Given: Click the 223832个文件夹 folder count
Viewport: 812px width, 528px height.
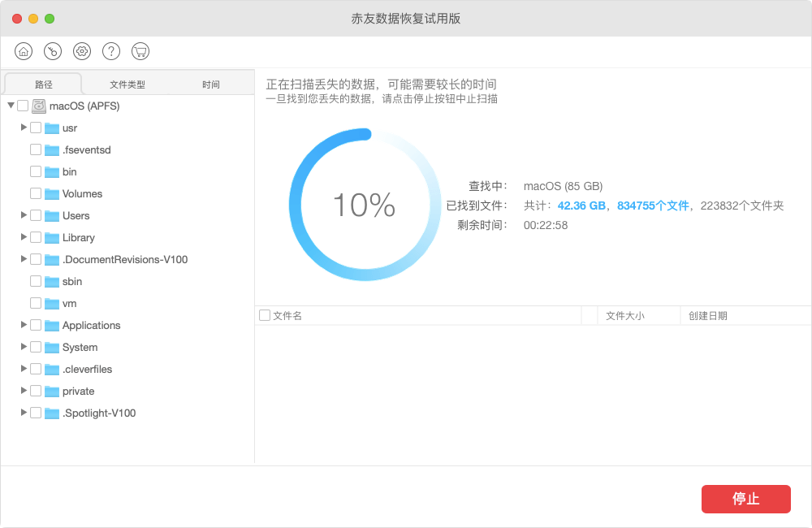Looking at the screenshot, I should pyautogui.click(x=742, y=206).
